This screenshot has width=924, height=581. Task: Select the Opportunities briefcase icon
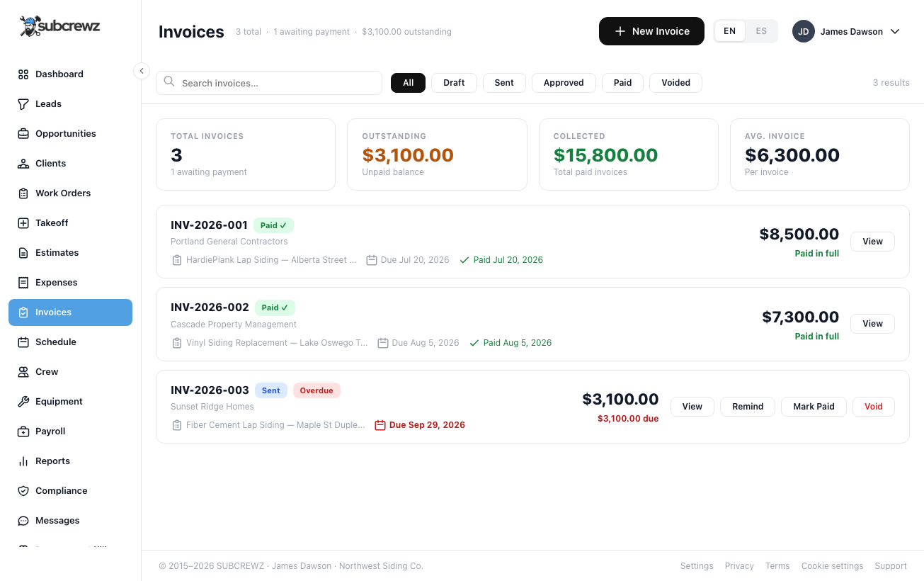23,134
